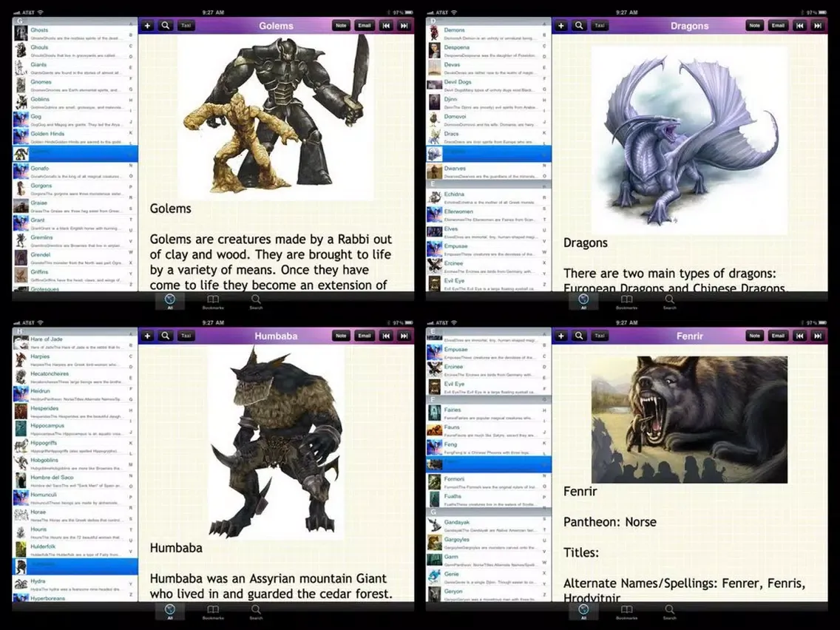Screen dimensions: 840x630
Task: Select the Search tab on the Fenrir screen
Action: click(x=670, y=612)
